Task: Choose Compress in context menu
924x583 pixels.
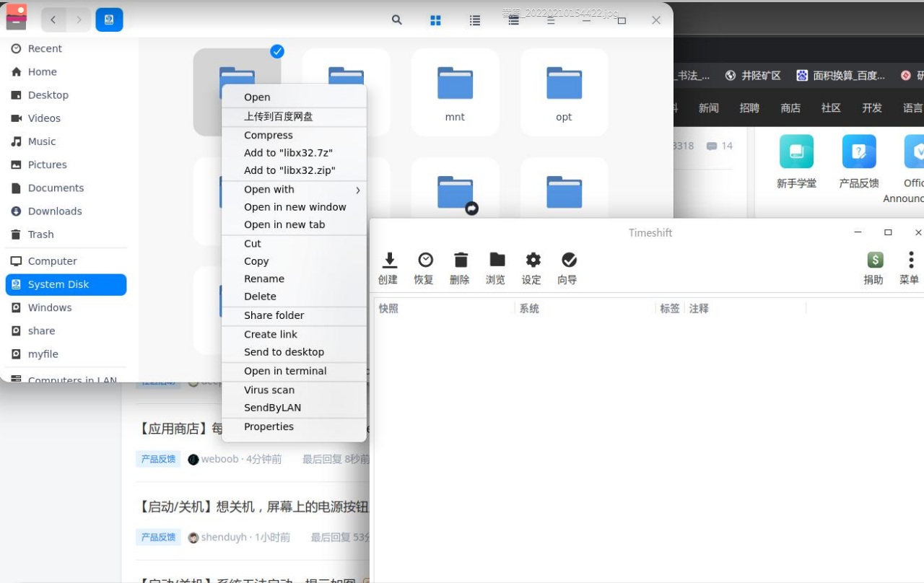Action: (294, 135)
